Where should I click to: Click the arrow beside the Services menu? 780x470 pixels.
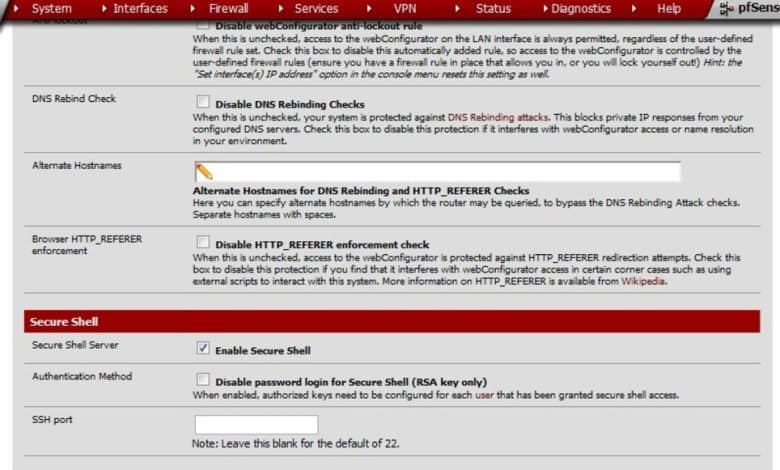pos(281,8)
